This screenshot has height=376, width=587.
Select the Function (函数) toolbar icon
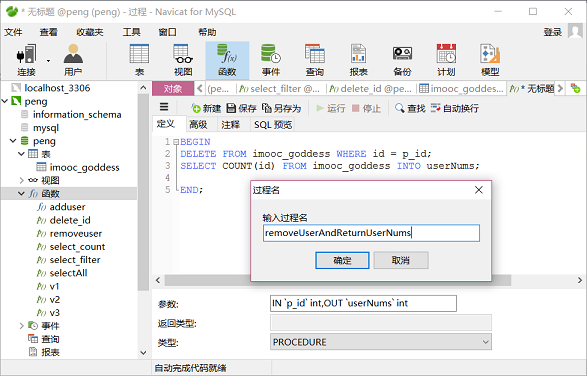tap(227, 60)
